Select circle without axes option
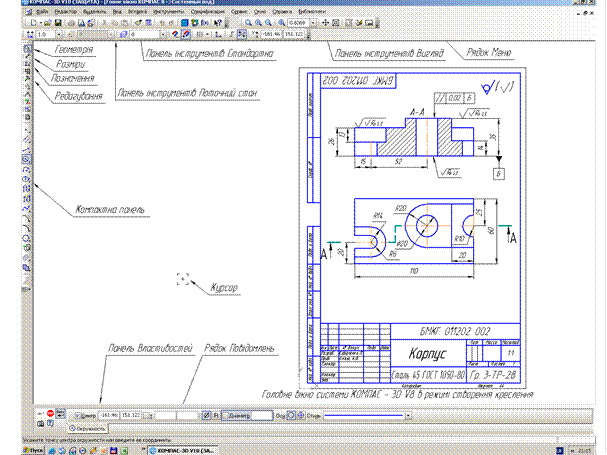The image size is (607, 455). point(291,416)
